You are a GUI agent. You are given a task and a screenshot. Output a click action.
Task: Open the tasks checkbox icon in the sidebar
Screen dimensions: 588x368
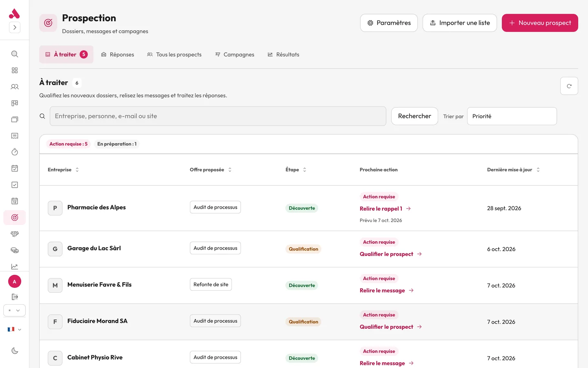pos(15,185)
